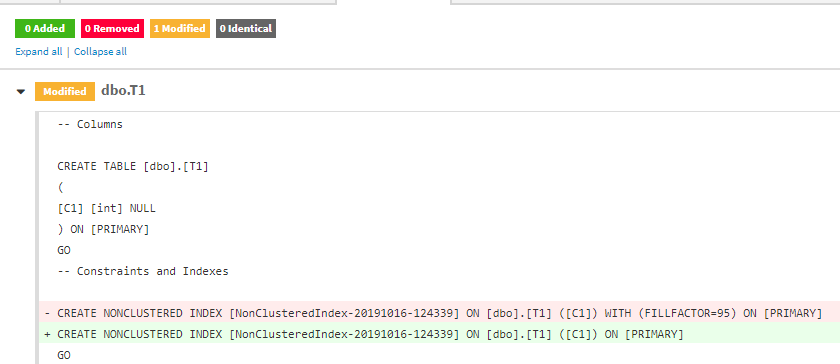Click the ') ON [PRIMARY]' line
Image resolution: width=840 pixels, height=364 pixels.
click(103, 229)
